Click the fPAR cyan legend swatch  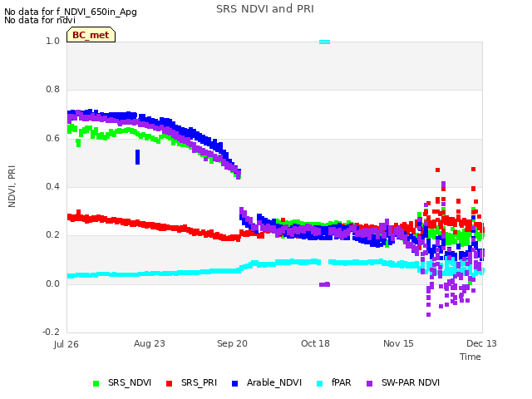319,383
